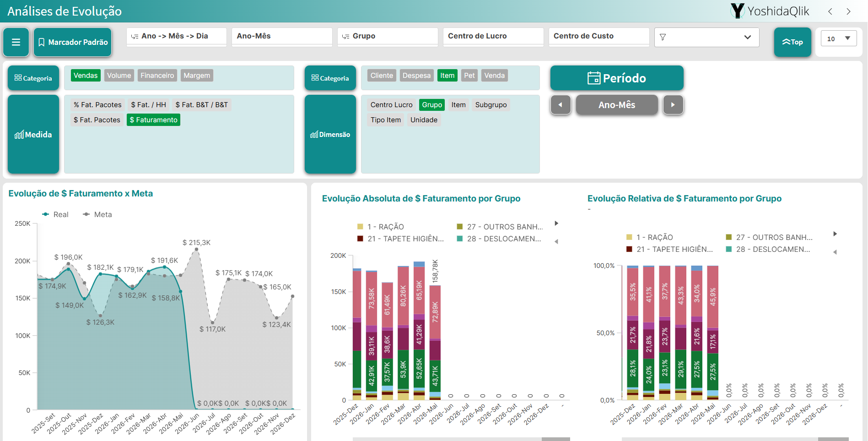
Task: Click the 1 - RAÇÃO legend swatch in absolute chart
Action: pyautogui.click(x=360, y=227)
